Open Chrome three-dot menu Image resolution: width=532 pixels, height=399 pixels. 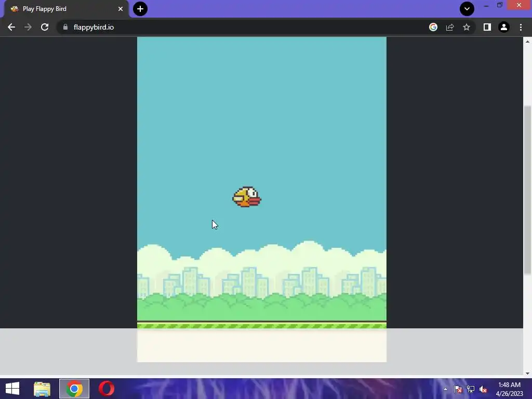[521, 27]
